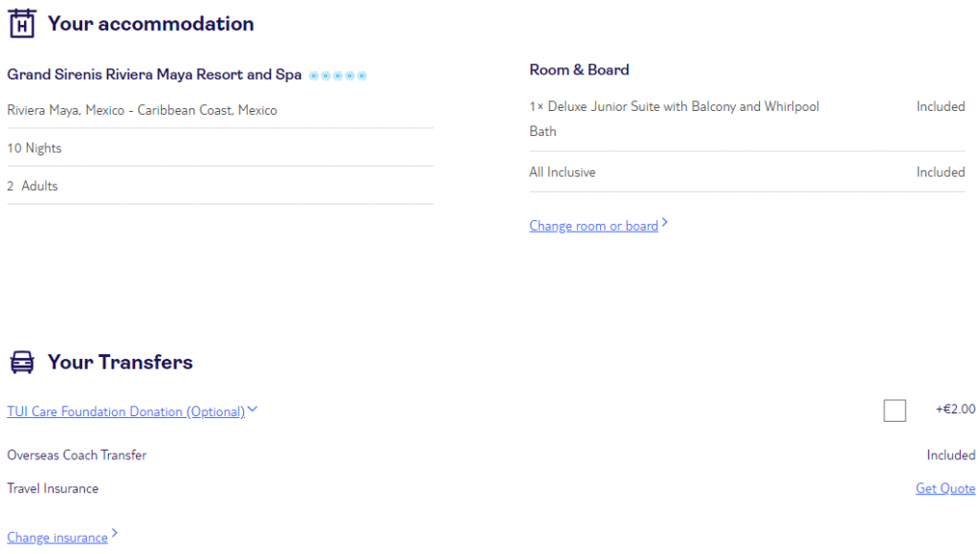Click the Your Transfers heading
Image resolution: width=980 pixels, height=554 pixels.
pyautogui.click(x=120, y=363)
